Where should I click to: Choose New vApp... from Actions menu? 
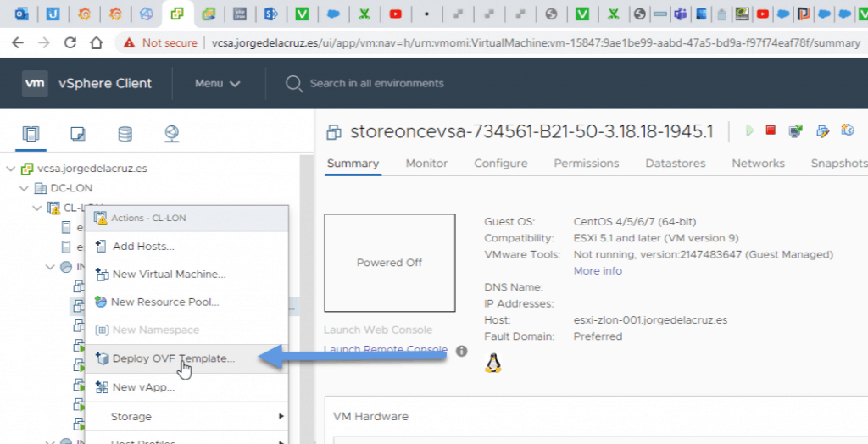coord(186,387)
